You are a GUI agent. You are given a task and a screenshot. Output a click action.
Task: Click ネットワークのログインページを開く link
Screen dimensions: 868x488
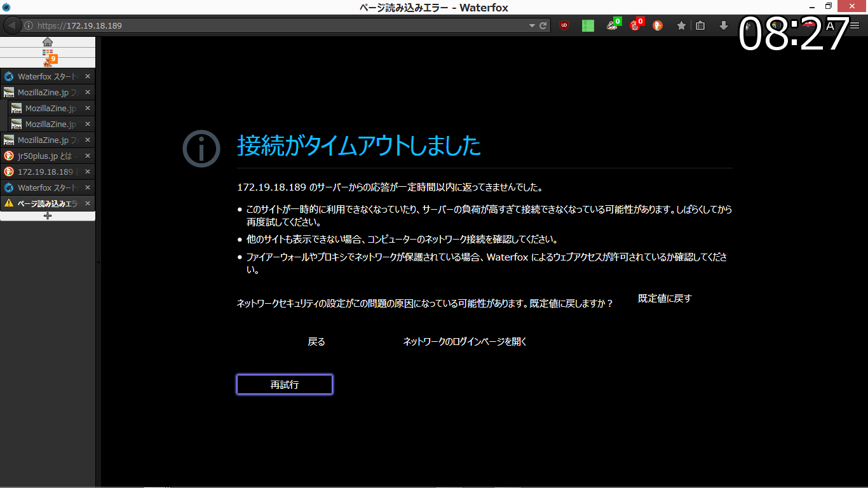pyautogui.click(x=465, y=342)
